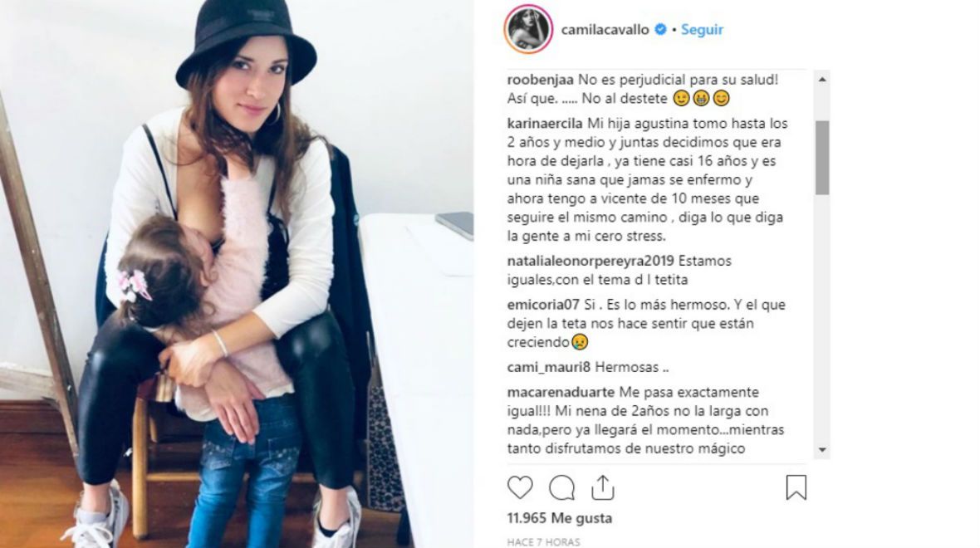Follow the account with Seguir

[x=702, y=29]
